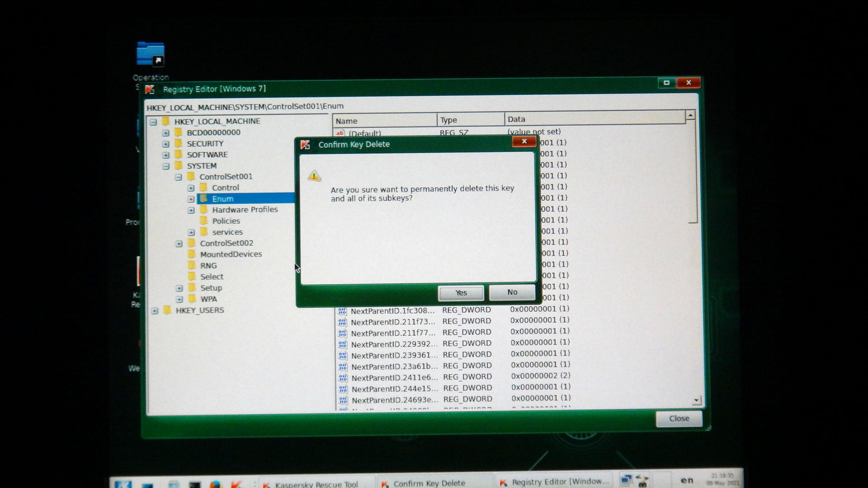The height and width of the screenshot is (488, 868).
Task: Launch Firefox from the taskbar
Action: click(215, 484)
